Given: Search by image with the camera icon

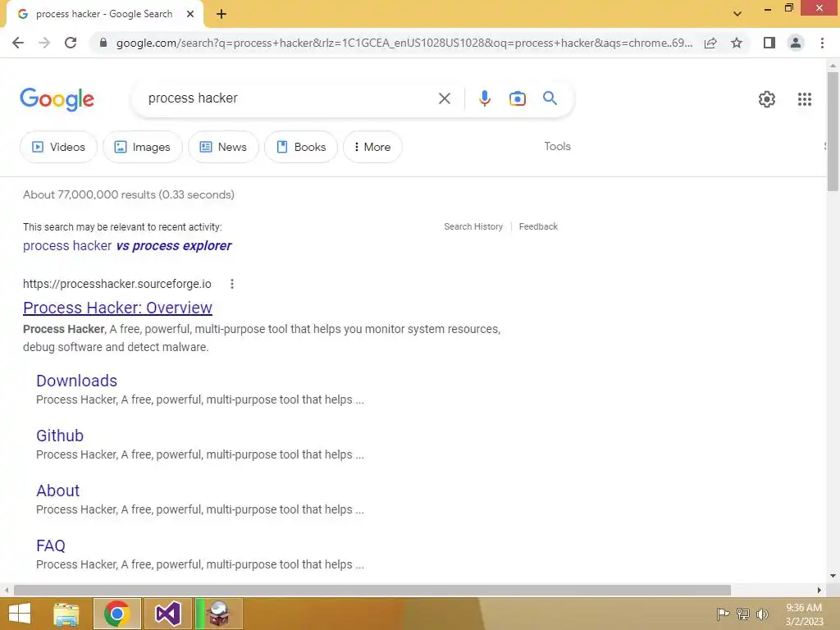Looking at the screenshot, I should coord(517,98).
